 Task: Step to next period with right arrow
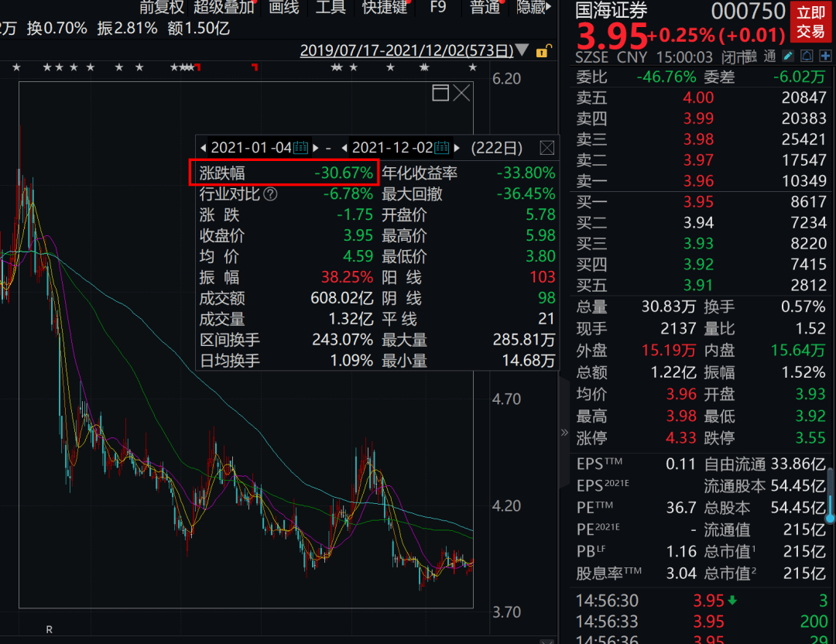(458, 147)
